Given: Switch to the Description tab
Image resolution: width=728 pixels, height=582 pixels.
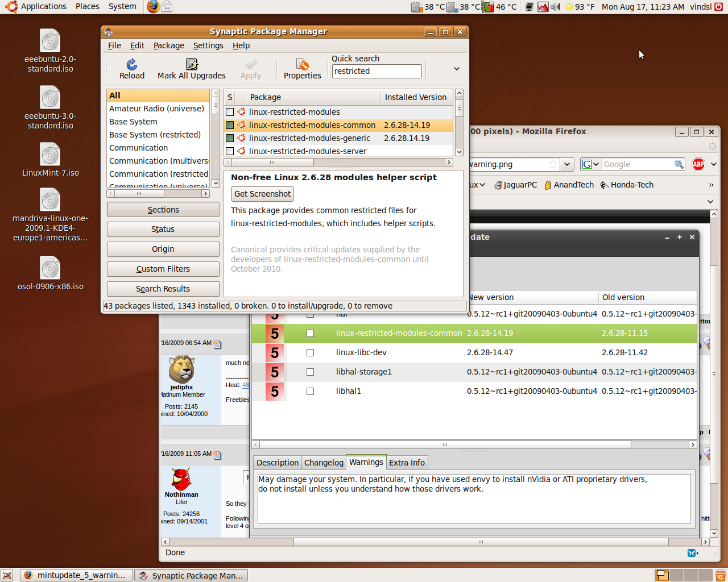Looking at the screenshot, I should coord(278,463).
